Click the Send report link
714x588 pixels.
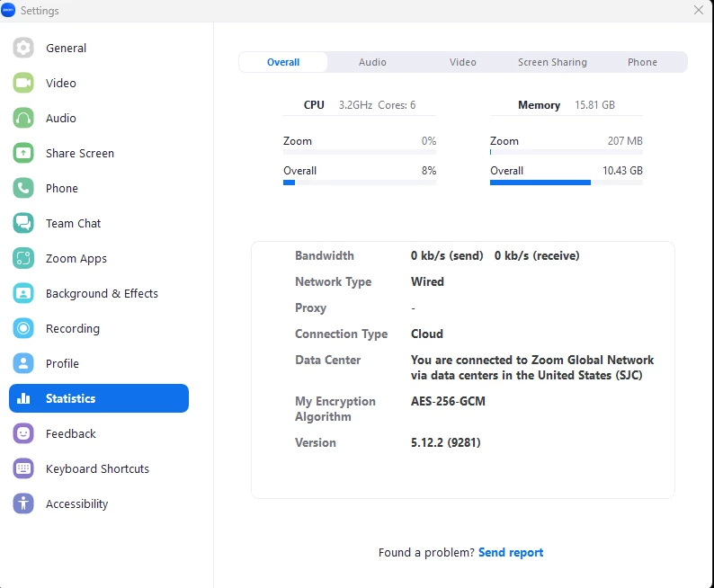[511, 553]
